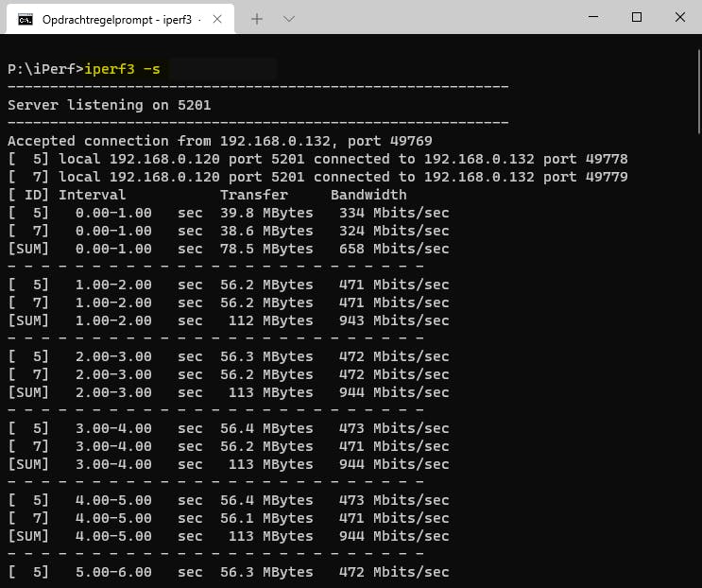Click the line ending with port 49778

[317, 159]
